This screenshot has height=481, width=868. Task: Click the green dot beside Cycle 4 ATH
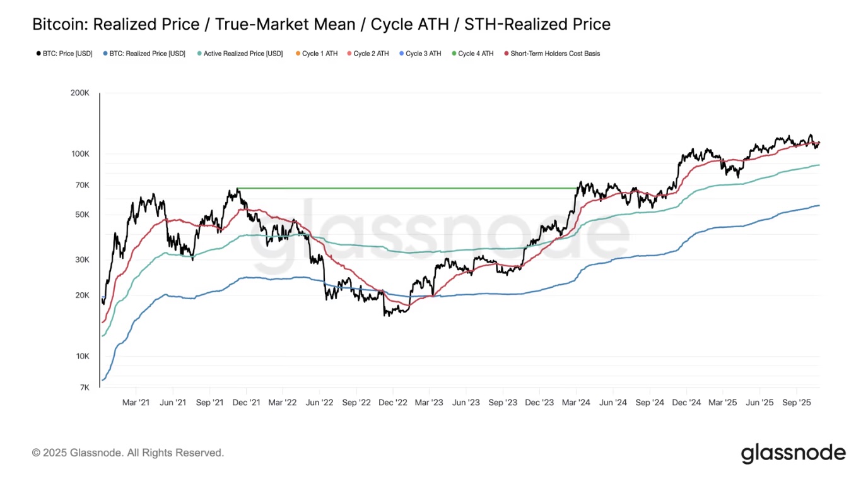click(x=454, y=54)
